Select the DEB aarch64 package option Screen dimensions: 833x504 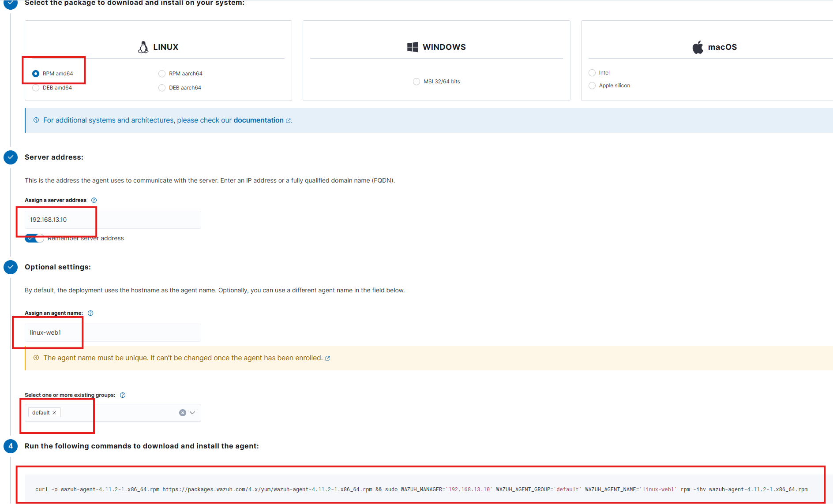162,88
